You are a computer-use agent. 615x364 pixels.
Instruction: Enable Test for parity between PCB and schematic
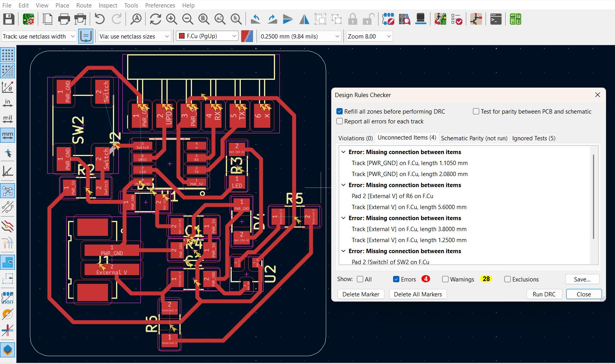[x=476, y=111]
